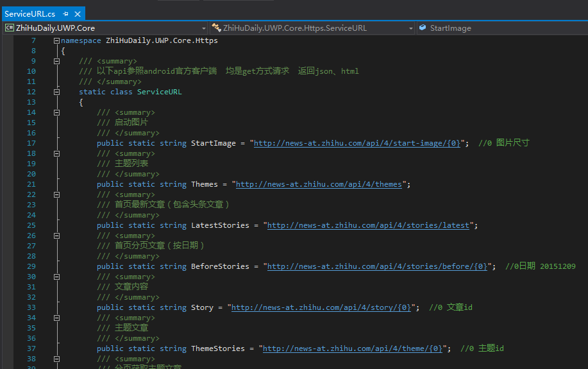Collapse the summary comment on line 9

tap(57, 61)
